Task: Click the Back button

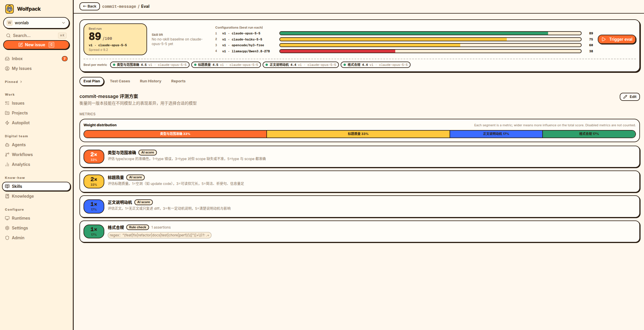Action: coord(90,6)
